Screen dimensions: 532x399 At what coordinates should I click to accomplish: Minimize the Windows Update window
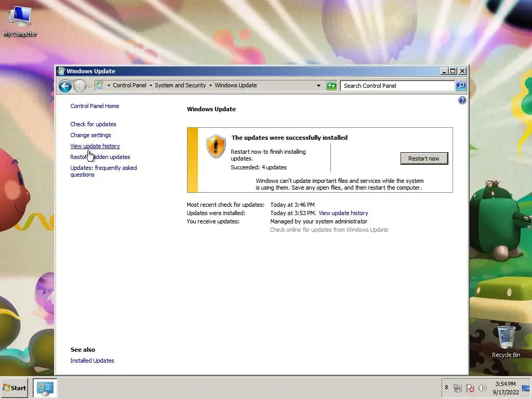click(x=444, y=71)
